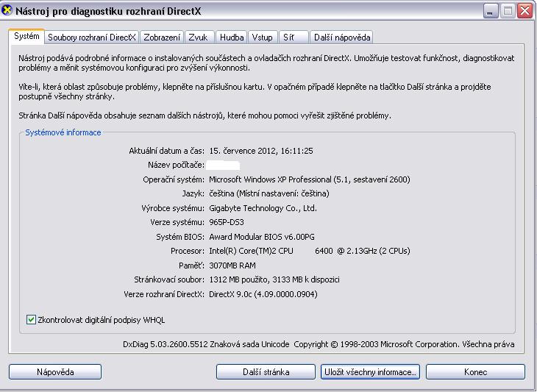Image resolution: width=537 pixels, height=392 pixels.
Task: Go to Další stránka
Action: click(x=266, y=372)
